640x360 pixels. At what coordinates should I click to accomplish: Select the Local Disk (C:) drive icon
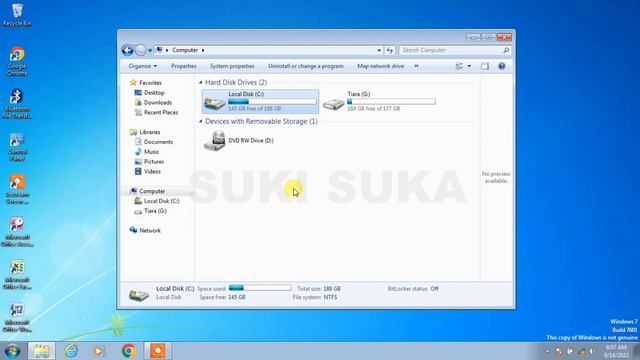tap(214, 103)
